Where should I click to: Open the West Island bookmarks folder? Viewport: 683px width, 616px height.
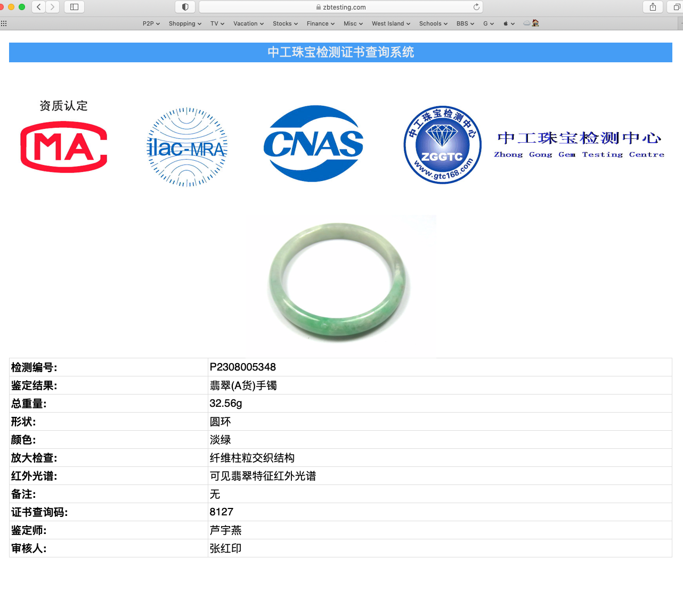click(391, 23)
